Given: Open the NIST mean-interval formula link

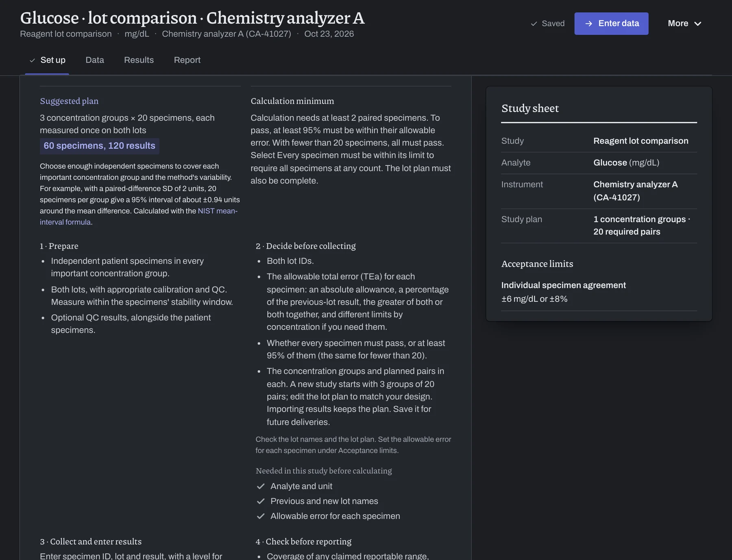Looking at the screenshot, I should [x=139, y=217].
